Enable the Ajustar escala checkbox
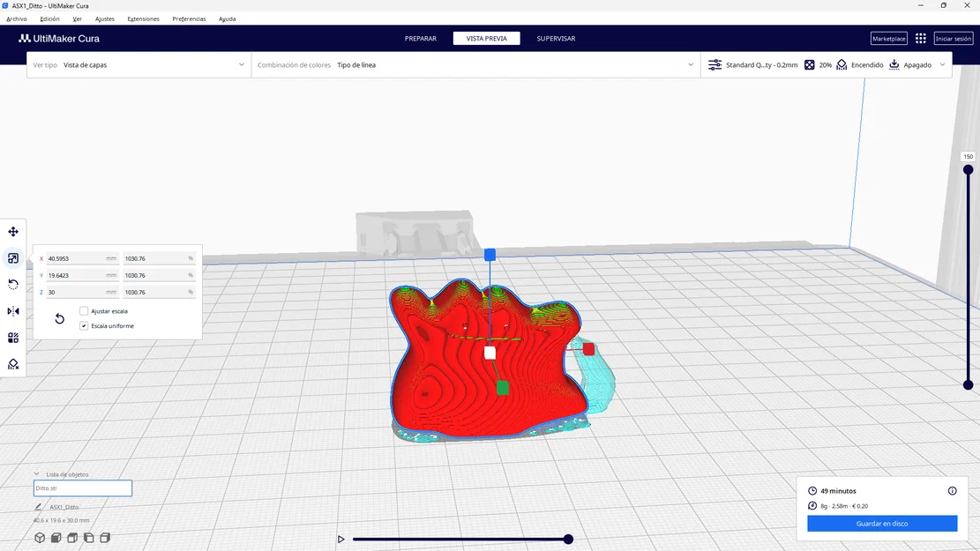This screenshot has height=551, width=980. pos(84,310)
